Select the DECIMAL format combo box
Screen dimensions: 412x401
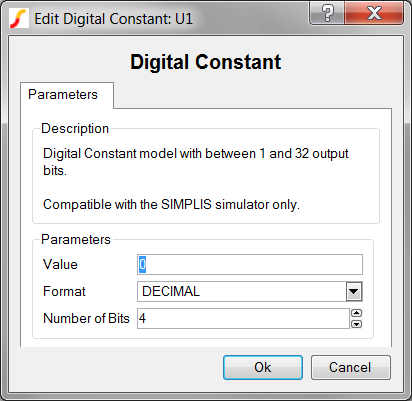[x=250, y=292]
